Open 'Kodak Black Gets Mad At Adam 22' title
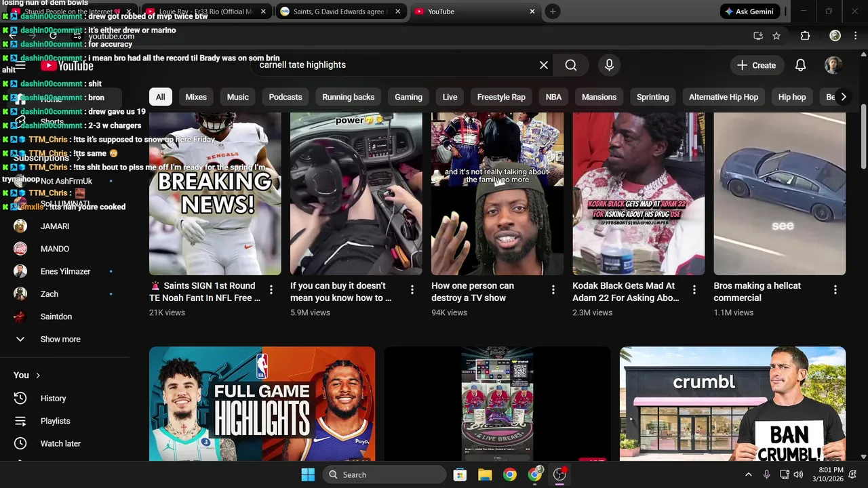 coord(626,291)
